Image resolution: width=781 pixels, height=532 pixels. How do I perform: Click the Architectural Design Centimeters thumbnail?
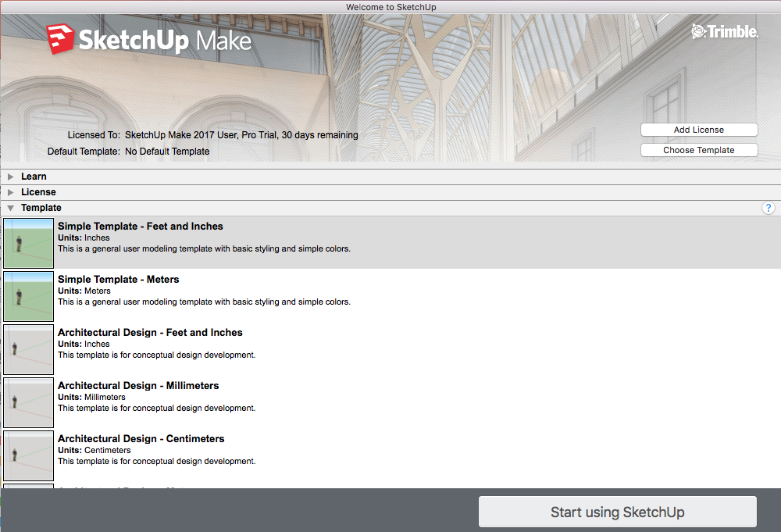tap(28, 455)
